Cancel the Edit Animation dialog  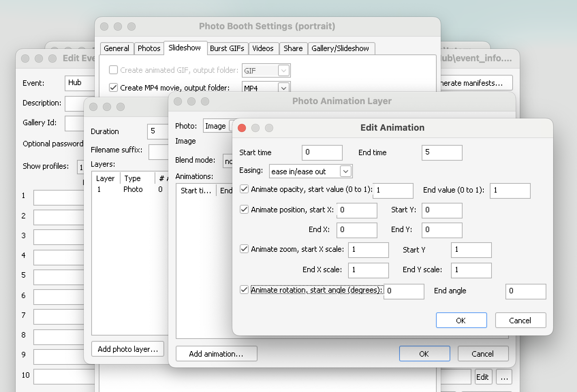(520, 321)
